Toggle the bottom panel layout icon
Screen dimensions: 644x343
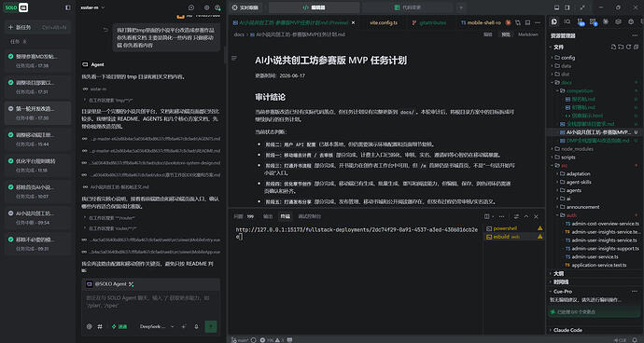tap(556, 7)
